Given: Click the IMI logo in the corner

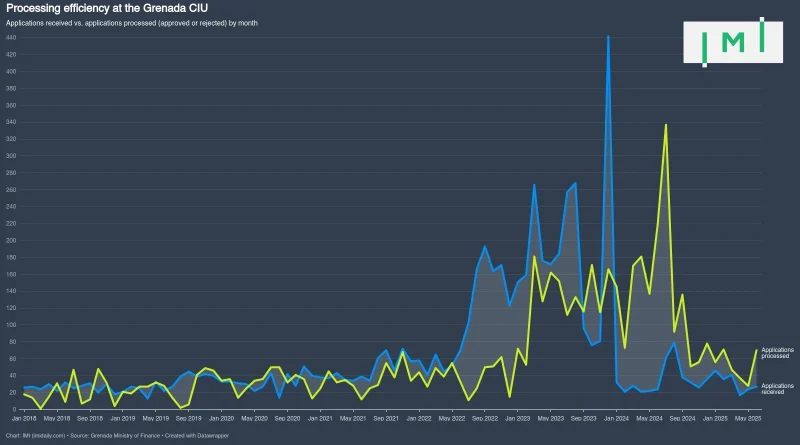Looking at the screenshot, I should point(733,41).
